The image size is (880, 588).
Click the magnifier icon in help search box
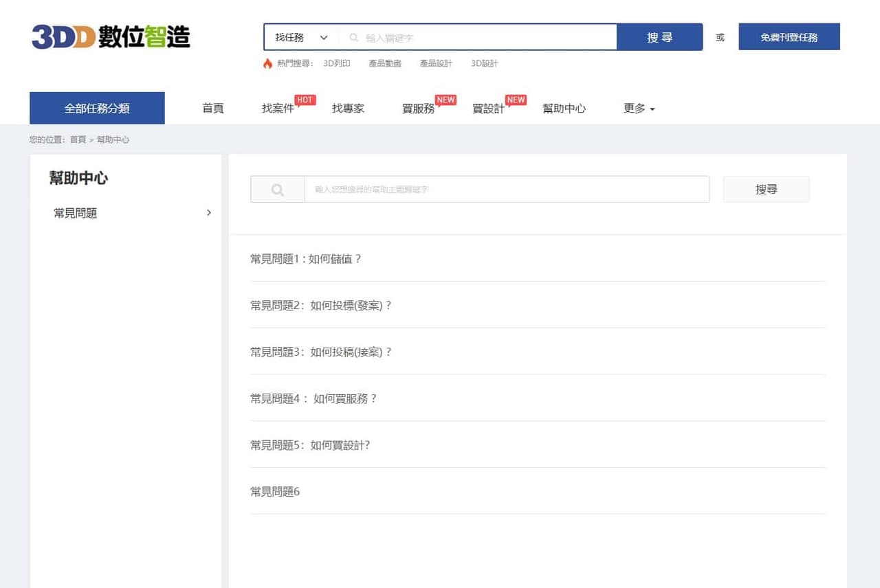click(278, 190)
